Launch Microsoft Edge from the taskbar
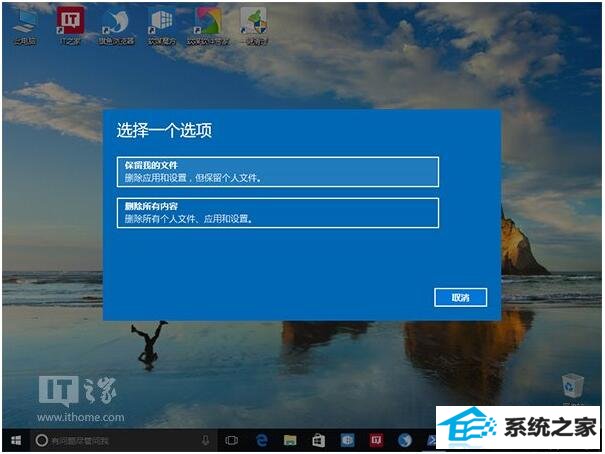 261,440
